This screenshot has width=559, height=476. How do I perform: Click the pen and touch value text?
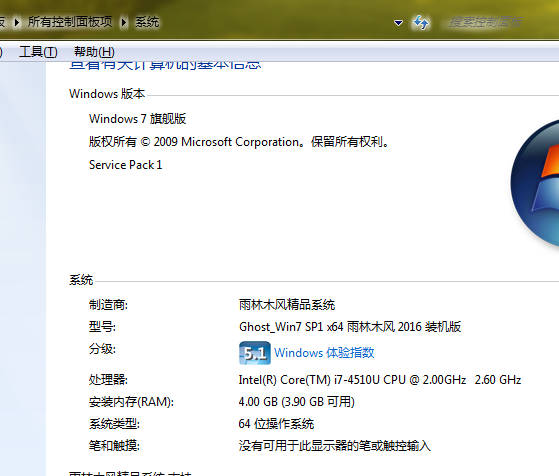[335, 446]
